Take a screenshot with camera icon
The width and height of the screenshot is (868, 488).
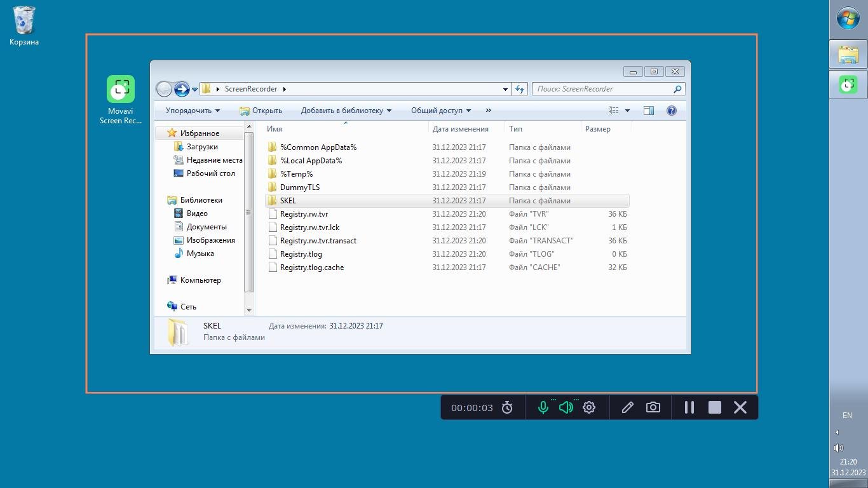[653, 408]
